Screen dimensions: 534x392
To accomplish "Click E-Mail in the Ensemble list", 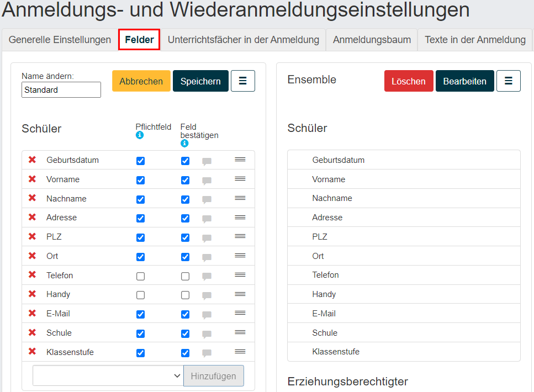I will [x=404, y=314].
